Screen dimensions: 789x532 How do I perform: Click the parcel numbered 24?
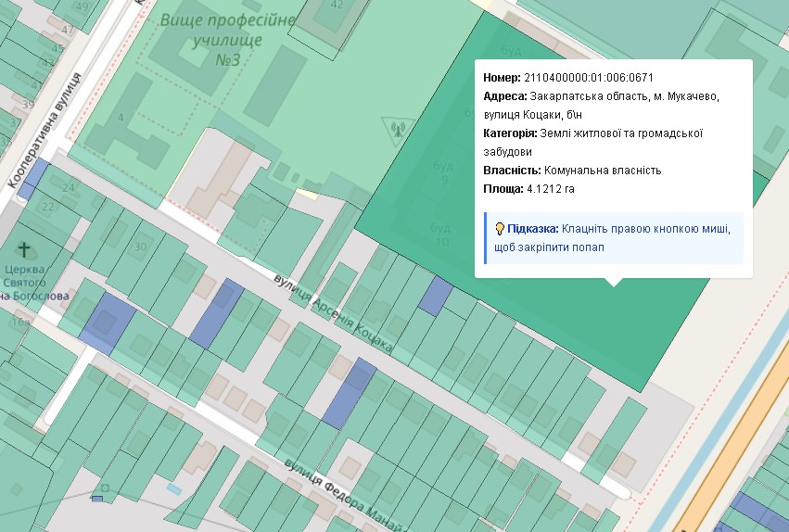pyautogui.click(x=68, y=188)
